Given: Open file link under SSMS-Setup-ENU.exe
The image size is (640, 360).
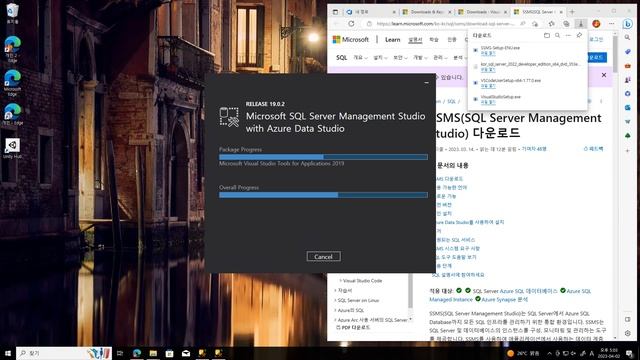Looking at the screenshot, I should coord(488,53).
